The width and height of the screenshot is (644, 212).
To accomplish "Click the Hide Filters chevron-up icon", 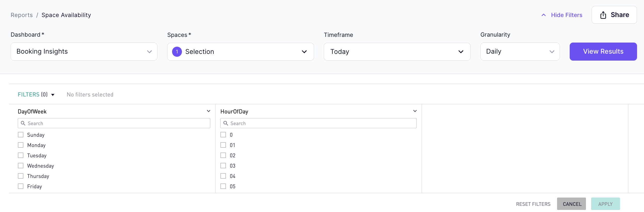I will (543, 15).
